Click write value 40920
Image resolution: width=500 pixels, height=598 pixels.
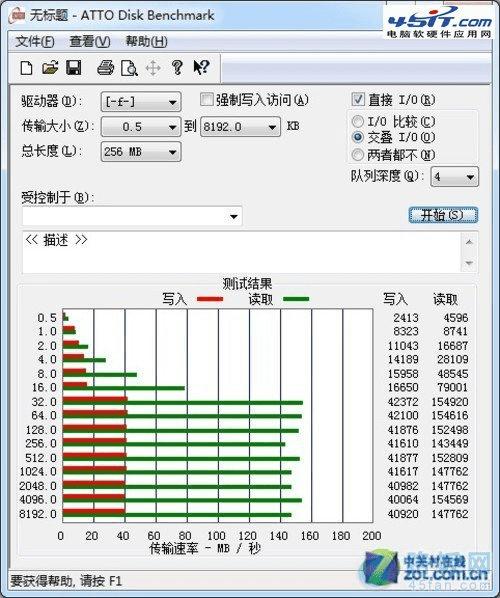tap(403, 514)
